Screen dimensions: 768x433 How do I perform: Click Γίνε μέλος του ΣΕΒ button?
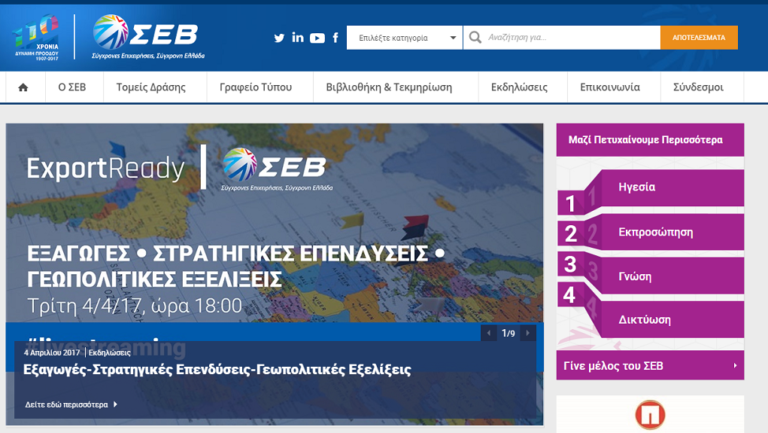tap(650, 365)
